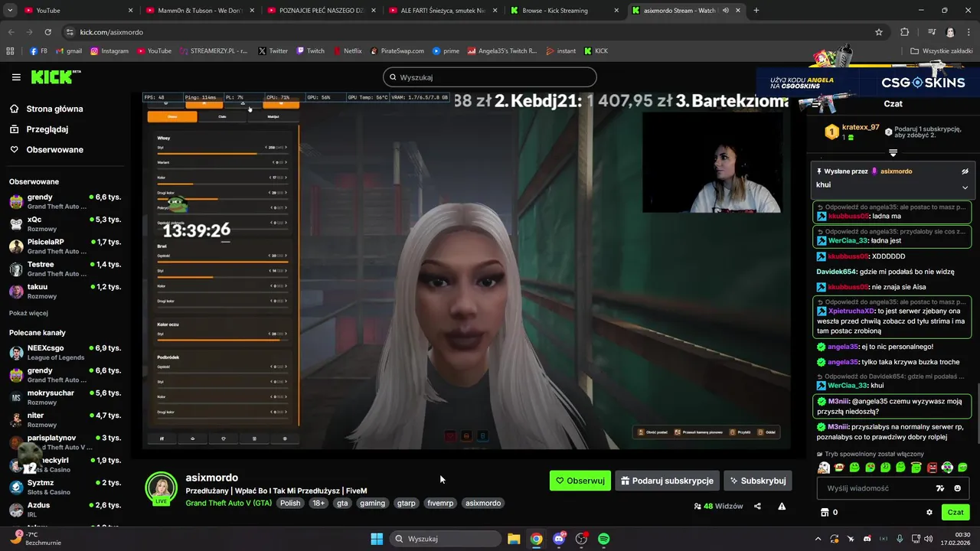The height and width of the screenshot is (551, 980).
Task: Open new browser tab
Action: tap(756, 11)
